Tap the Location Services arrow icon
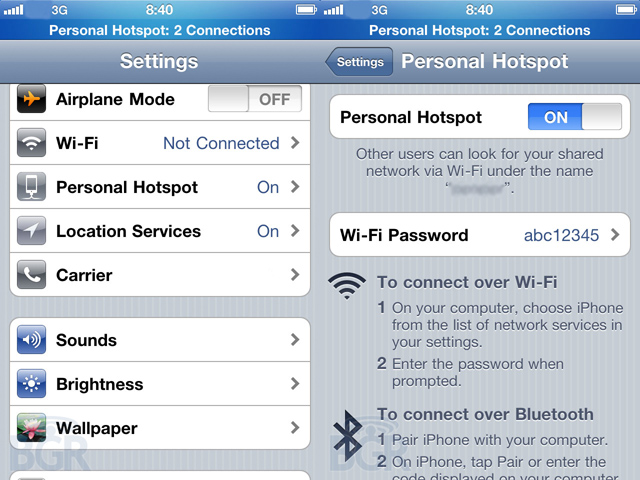This screenshot has width=640, height=480. (x=31, y=231)
